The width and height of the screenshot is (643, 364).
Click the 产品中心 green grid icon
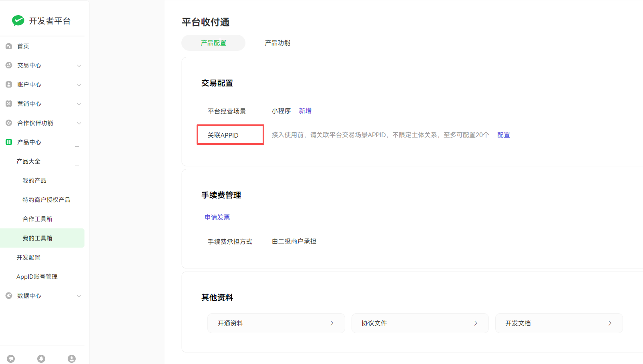[x=9, y=142]
